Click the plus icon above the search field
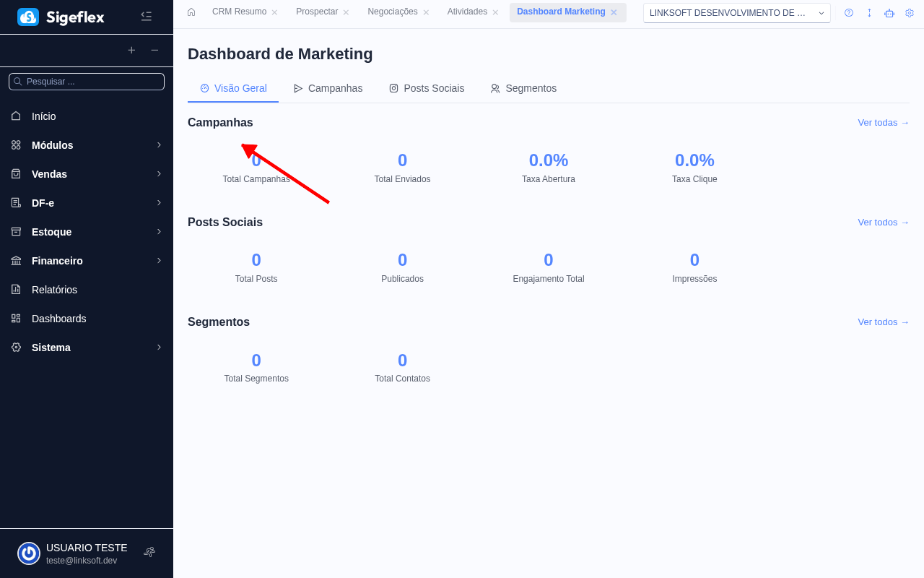This screenshot has width=924, height=578. (131, 50)
